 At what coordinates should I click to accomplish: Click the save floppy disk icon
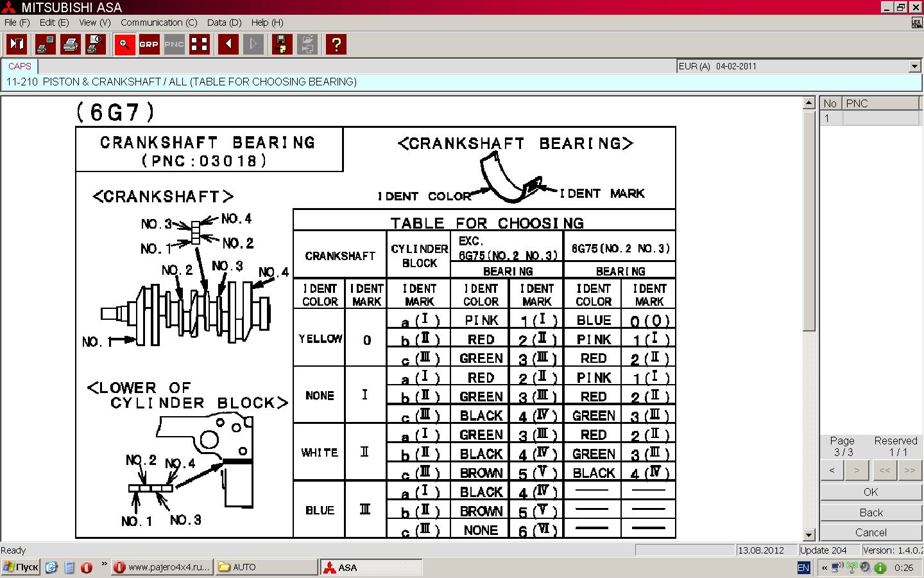coord(281,44)
